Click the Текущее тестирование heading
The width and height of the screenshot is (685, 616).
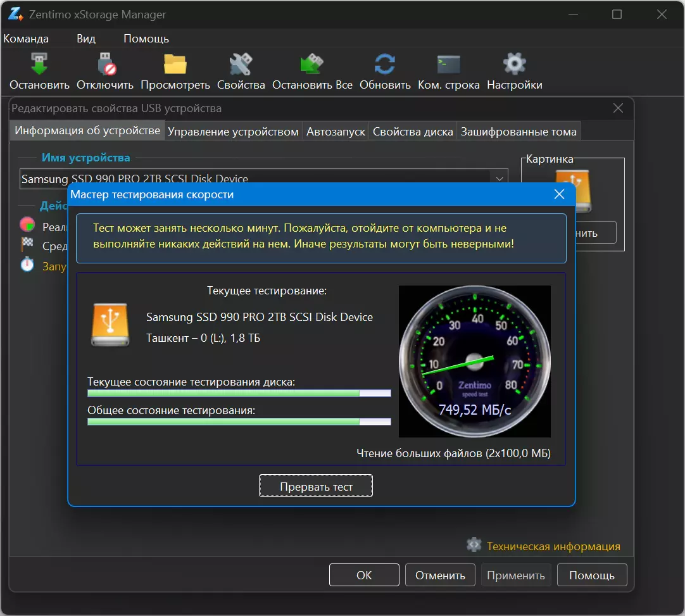267,291
